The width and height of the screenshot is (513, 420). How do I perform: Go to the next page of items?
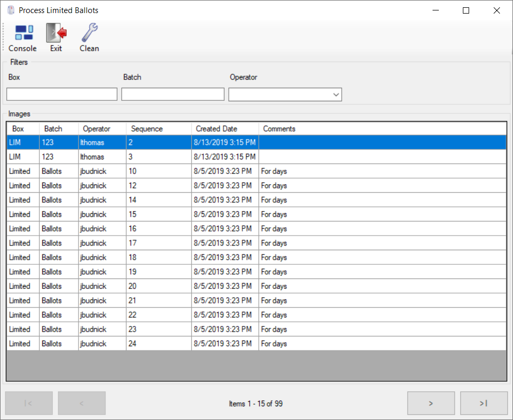click(x=431, y=403)
